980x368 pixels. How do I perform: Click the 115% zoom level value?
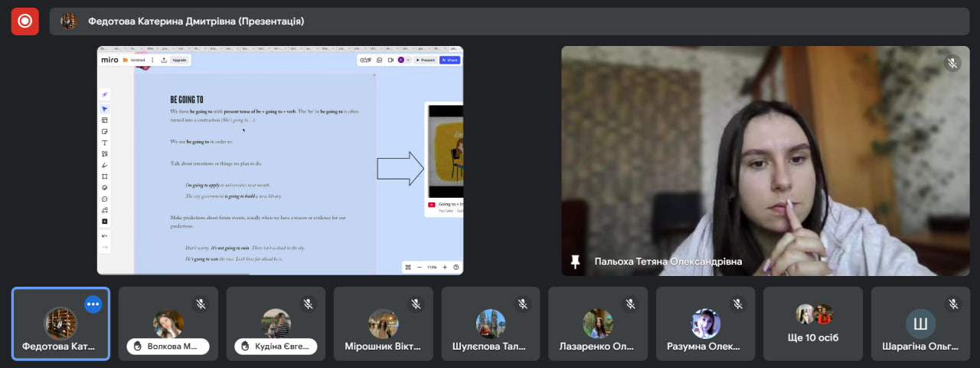click(432, 267)
